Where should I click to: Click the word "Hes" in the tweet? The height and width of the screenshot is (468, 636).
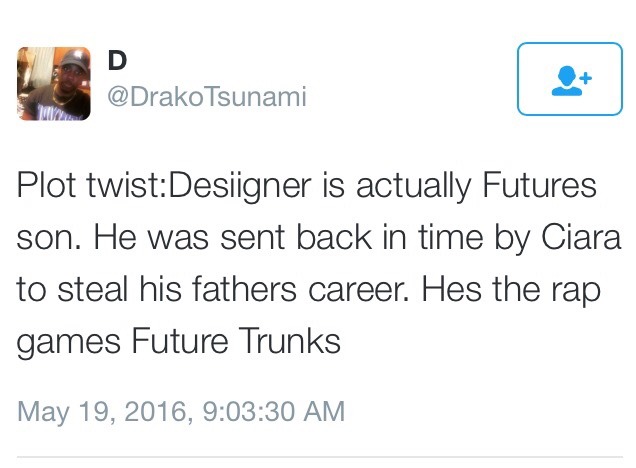point(446,290)
